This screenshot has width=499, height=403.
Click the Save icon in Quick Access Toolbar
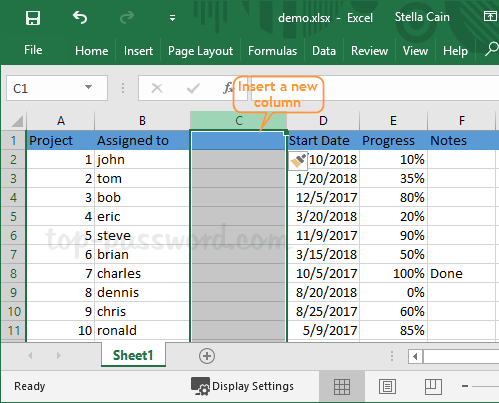tap(33, 18)
